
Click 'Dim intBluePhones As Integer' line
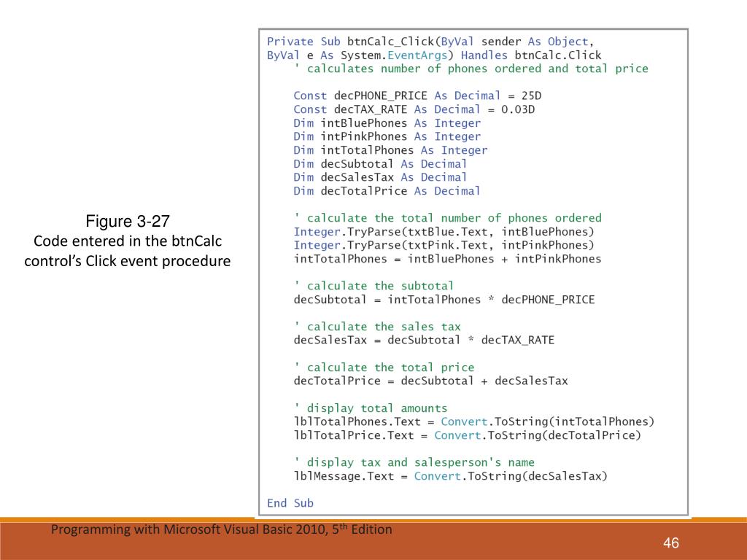(387, 122)
